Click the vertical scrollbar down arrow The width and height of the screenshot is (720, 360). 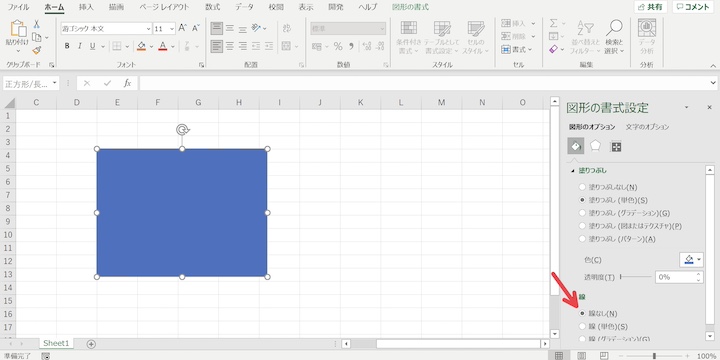click(555, 334)
